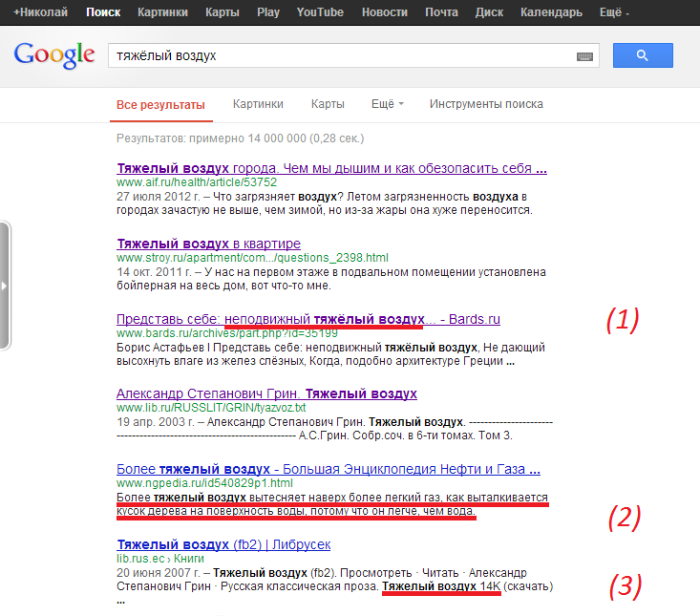
Task: Click lib.rus.ec › Книги breadcrumb
Action: pos(160,559)
